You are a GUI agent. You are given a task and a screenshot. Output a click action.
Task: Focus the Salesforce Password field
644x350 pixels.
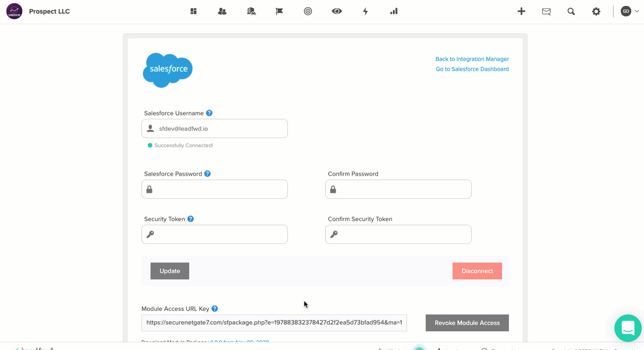tap(215, 189)
